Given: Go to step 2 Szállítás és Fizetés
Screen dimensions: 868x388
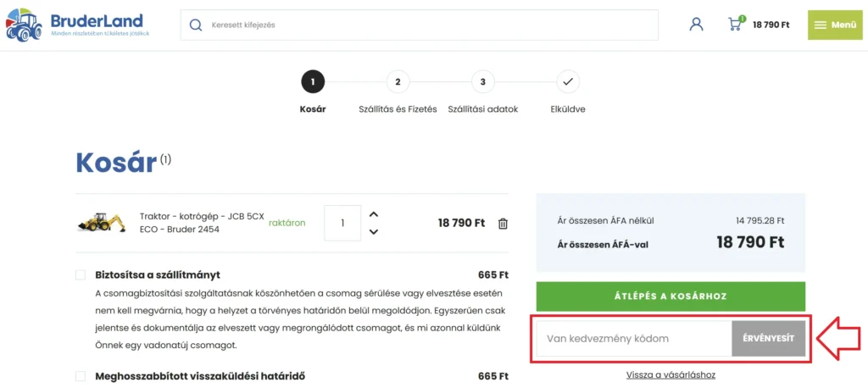Looking at the screenshot, I should coord(398,82).
